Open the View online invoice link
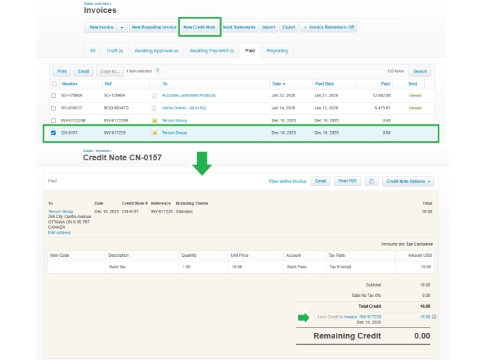 tap(287, 181)
